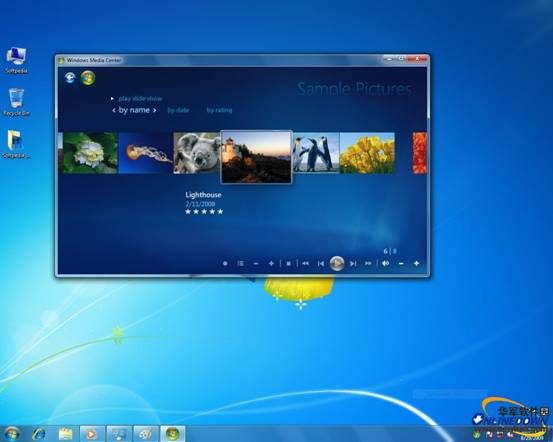This screenshot has width=553, height=442.
Task: Open the jellyfish picture thumbnail
Action: [x=146, y=153]
